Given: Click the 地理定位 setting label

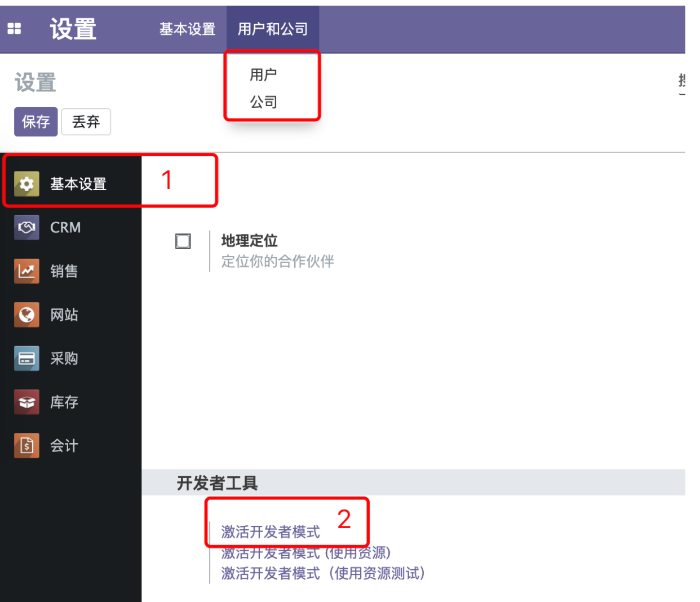Looking at the screenshot, I should pos(250,241).
